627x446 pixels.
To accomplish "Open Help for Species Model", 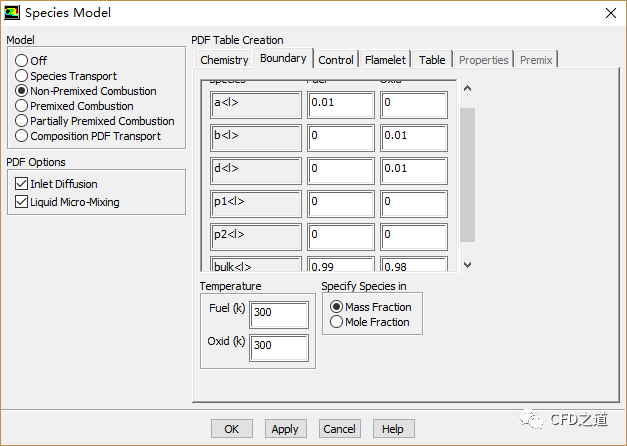I will [393, 429].
